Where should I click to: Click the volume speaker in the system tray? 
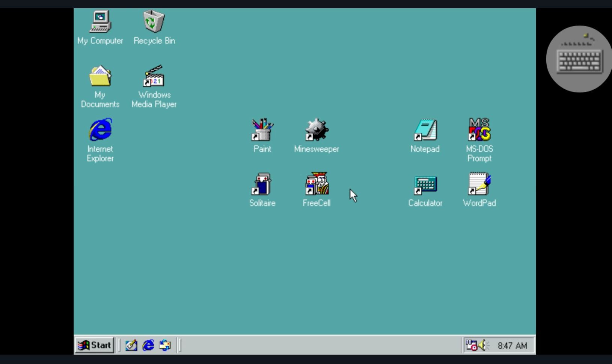point(482,345)
